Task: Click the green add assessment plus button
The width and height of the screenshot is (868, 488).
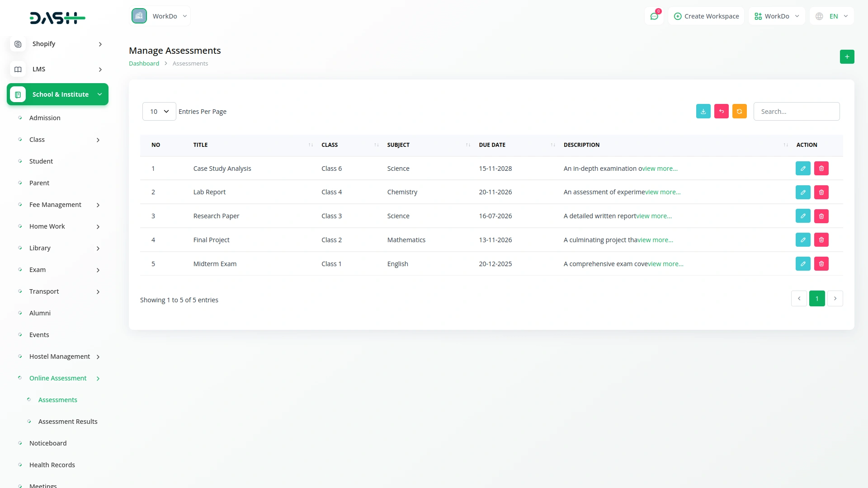Action: tap(847, 57)
